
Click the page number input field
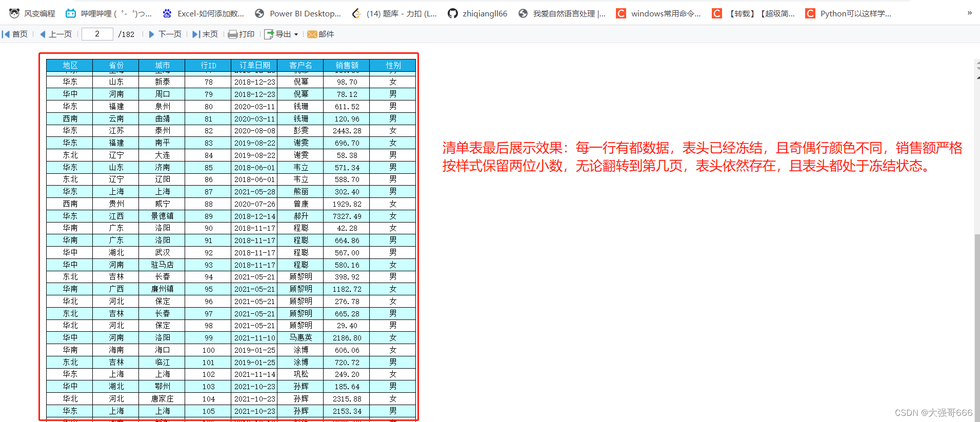coord(97,34)
